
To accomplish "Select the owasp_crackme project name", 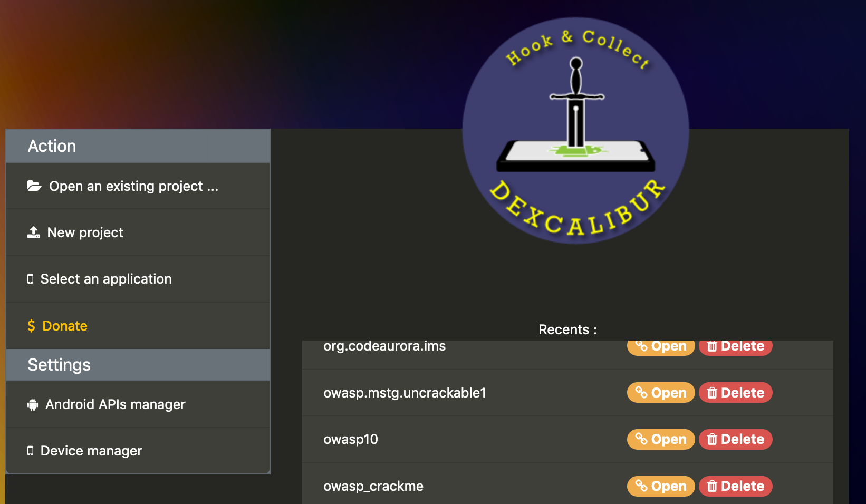I will 373,486.
